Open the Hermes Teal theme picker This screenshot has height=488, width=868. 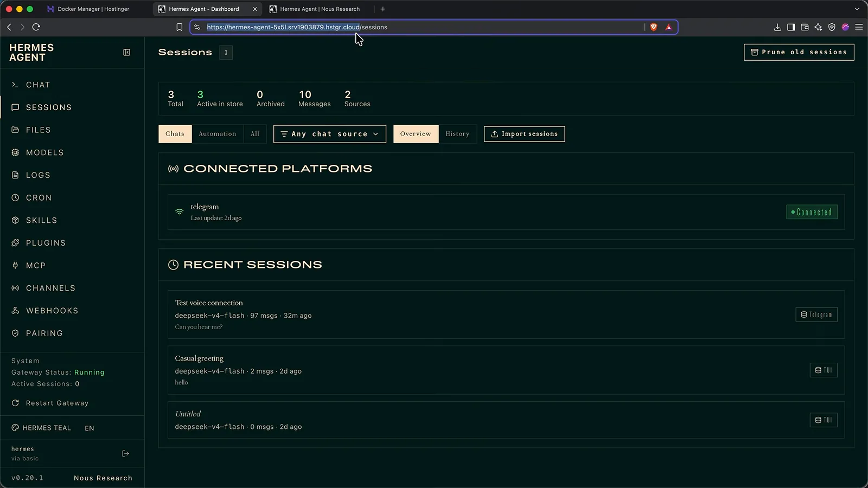pos(41,428)
